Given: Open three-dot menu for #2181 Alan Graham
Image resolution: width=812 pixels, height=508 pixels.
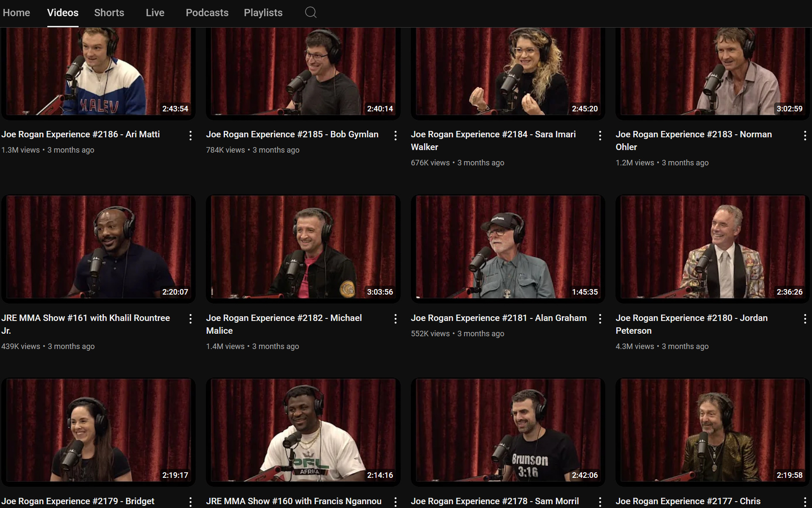Looking at the screenshot, I should tap(600, 319).
